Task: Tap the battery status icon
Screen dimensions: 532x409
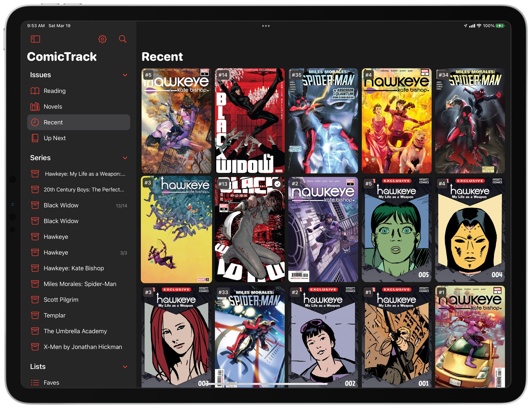Action: pyautogui.click(x=500, y=26)
